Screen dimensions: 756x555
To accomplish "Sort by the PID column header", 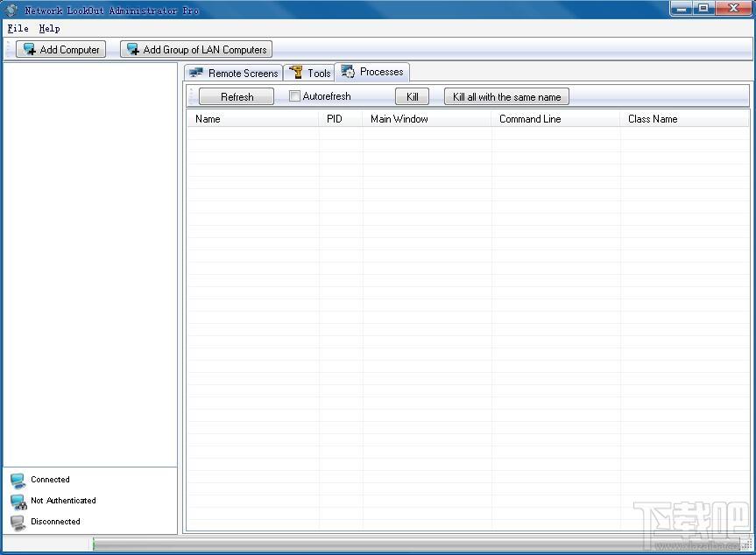I will [x=341, y=118].
